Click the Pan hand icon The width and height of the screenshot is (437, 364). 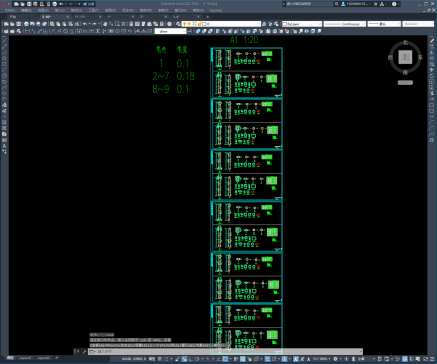pyautogui.click(x=105, y=24)
